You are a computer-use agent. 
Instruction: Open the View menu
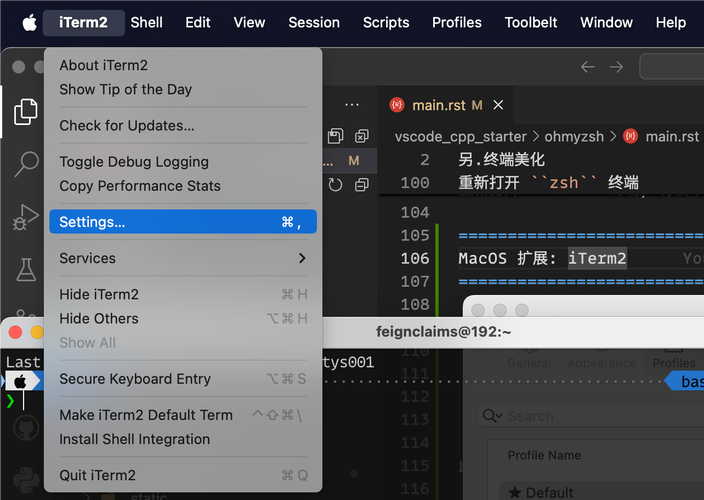point(249,22)
